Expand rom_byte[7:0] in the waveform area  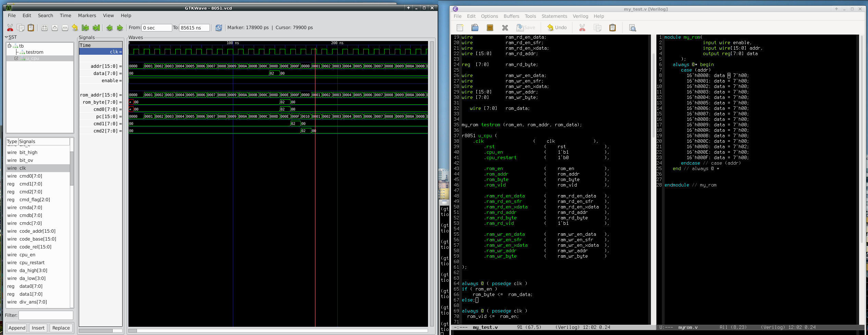tap(130, 102)
